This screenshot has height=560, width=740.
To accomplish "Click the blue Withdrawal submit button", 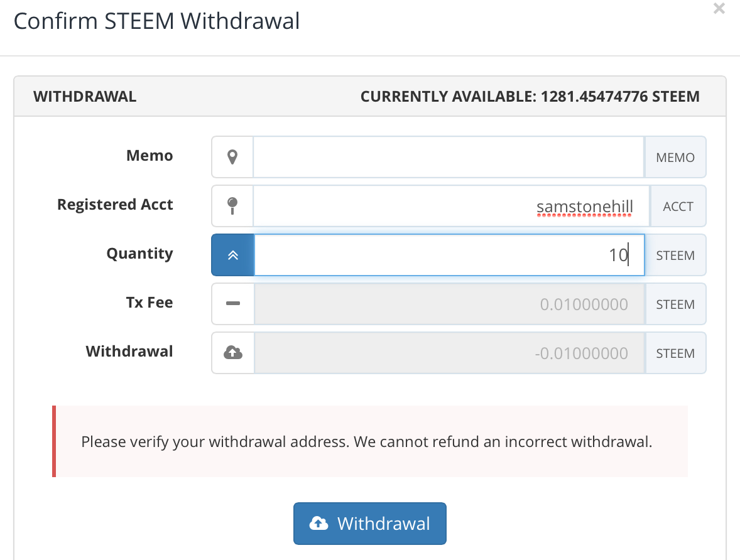I will click(370, 524).
